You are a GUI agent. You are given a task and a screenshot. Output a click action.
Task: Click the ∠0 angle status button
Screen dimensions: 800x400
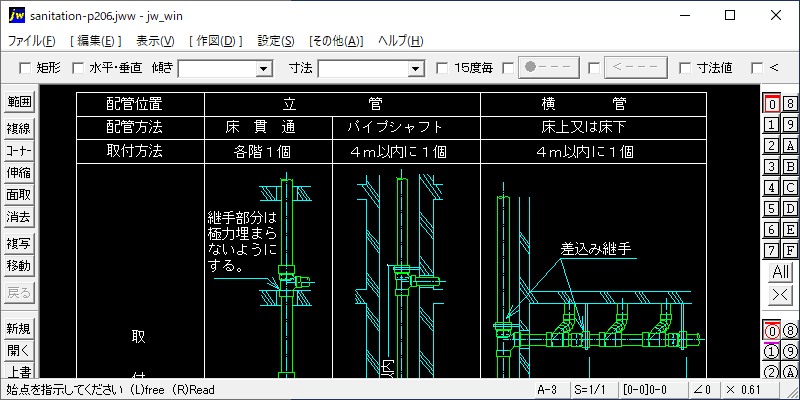703,390
